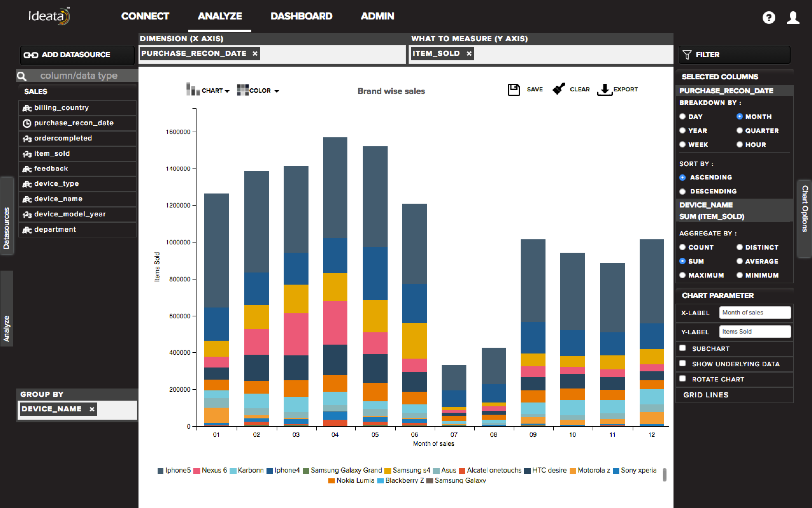This screenshot has width=812, height=508.
Task: Click the device_name column type icon
Action: (27, 199)
